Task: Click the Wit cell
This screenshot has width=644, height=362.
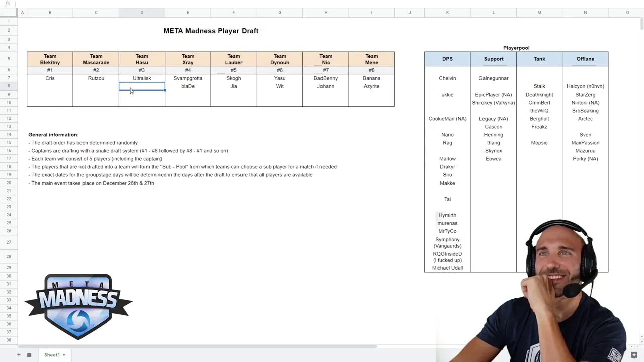Action: coord(280,86)
